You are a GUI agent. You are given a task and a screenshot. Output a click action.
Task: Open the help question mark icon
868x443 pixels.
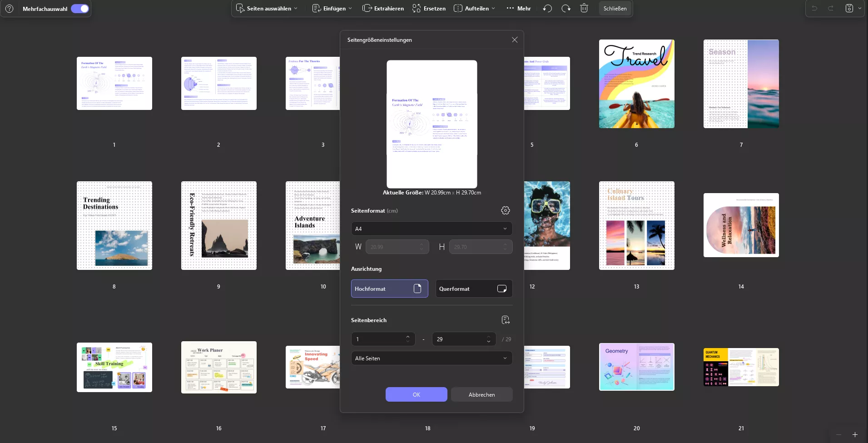click(9, 9)
